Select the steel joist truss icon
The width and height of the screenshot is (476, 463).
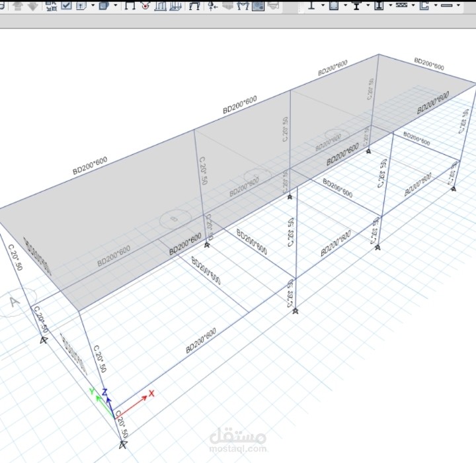(402, 5)
